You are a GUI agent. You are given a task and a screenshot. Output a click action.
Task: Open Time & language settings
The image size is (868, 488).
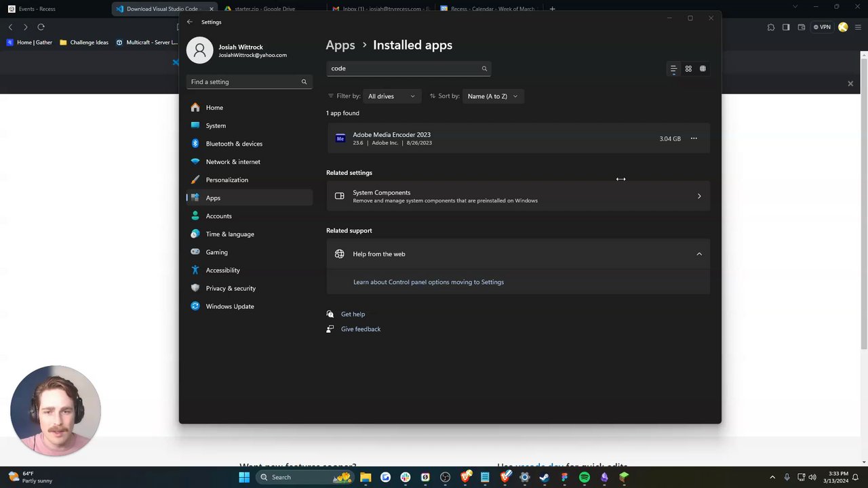[249, 234]
